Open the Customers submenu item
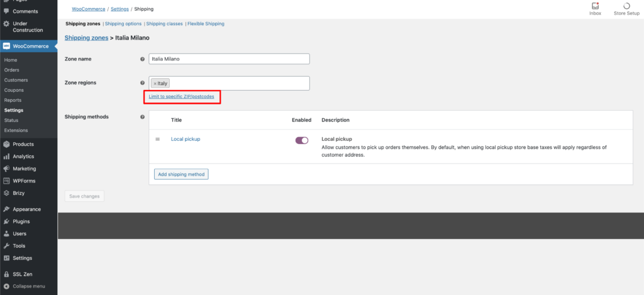The width and height of the screenshot is (644, 295). click(x=16, y=80)
